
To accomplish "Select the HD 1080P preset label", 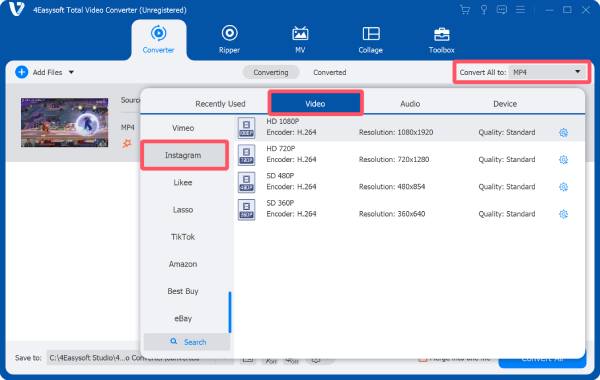I will [x=283, y=121].
